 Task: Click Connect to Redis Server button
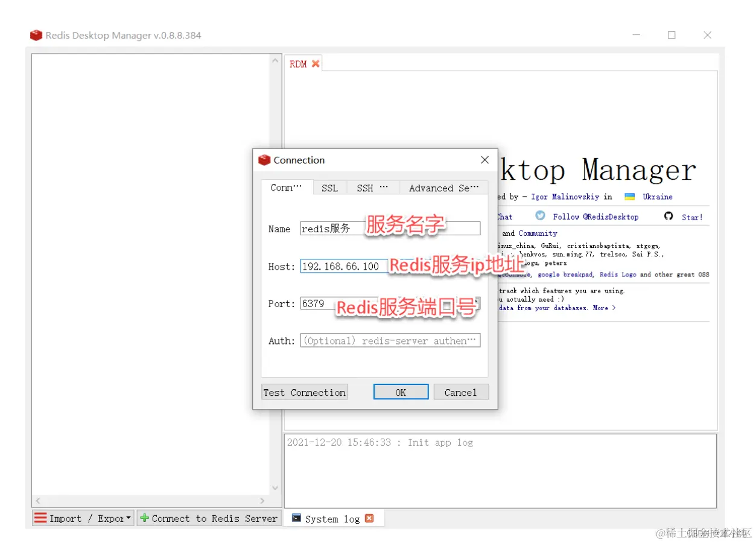209,518
